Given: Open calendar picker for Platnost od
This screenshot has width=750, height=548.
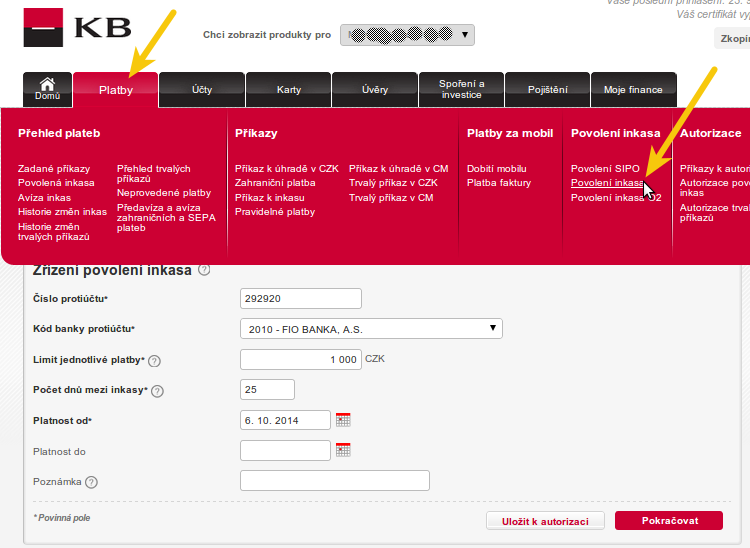Looking at the screenshot, I should tap(343, 420).
